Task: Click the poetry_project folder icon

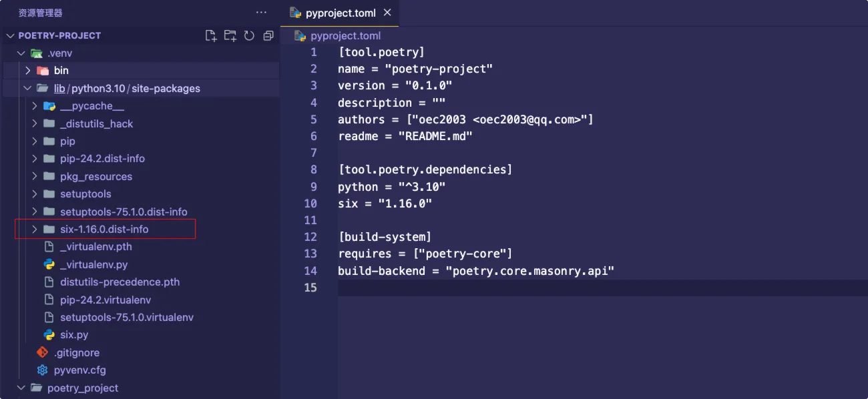Action: point(37,388)
